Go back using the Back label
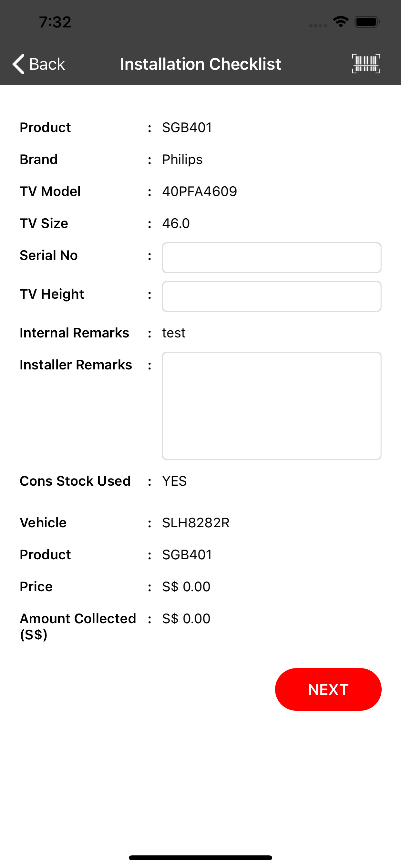Viewport: 401px width, 868px height. [47, 64]
